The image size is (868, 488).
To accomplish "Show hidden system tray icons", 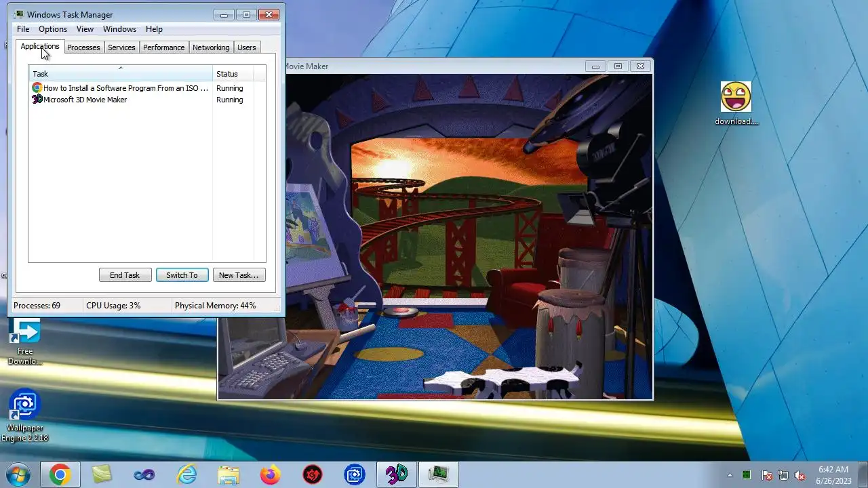I will (x=730, y=475).
